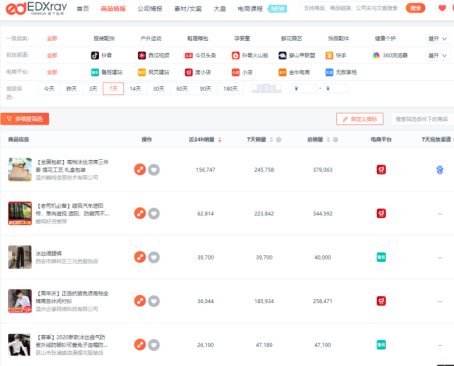The height and width of the screenshot is (366, 454).
Task: Open the 多维度筛选 filter button
Action: (25, 119)
